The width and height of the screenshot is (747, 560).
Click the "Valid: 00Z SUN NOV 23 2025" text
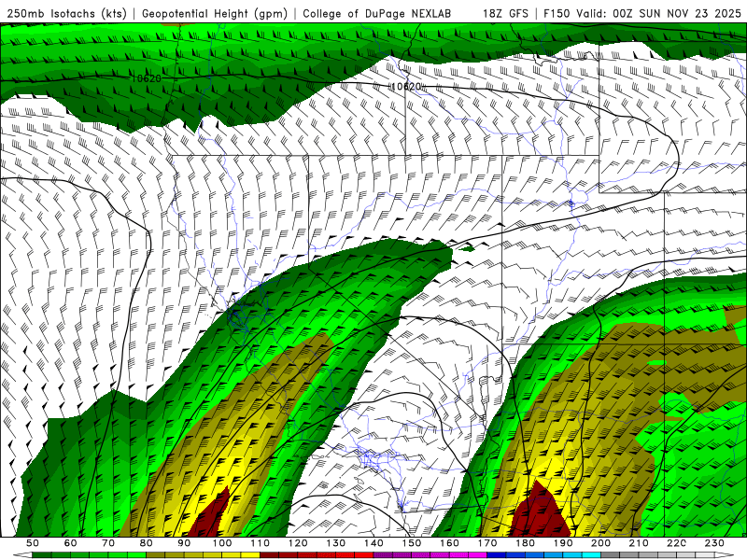click(658, 13)
